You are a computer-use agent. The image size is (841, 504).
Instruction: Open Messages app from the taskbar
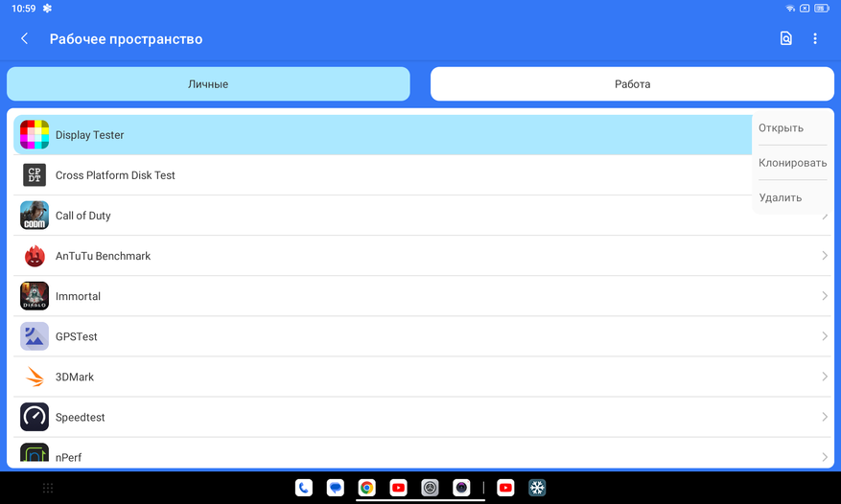[336, 488]
